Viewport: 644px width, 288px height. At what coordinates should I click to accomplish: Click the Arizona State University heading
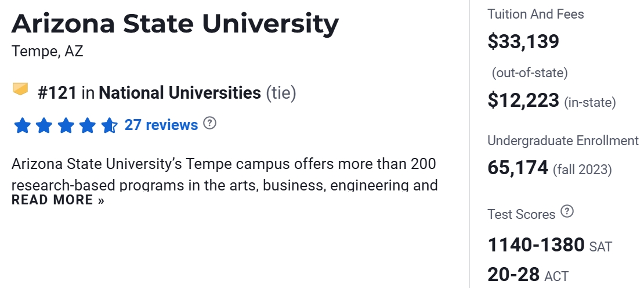click(x=175, y=24)
